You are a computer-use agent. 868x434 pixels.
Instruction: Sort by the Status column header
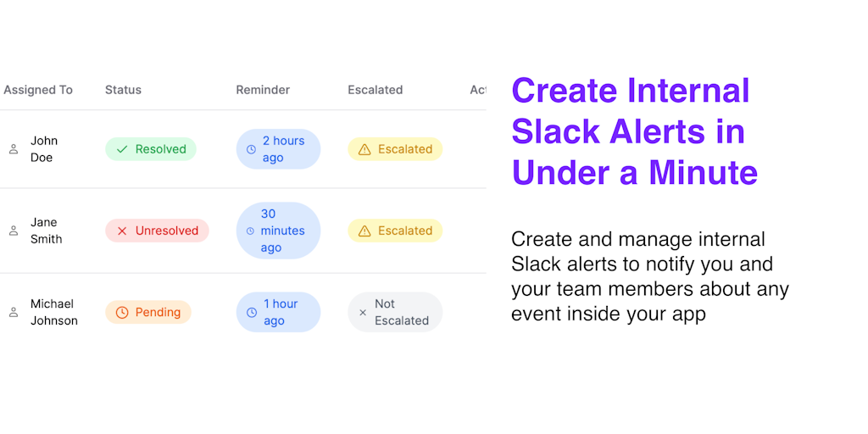pyautogui.click(x=123, y=90)
